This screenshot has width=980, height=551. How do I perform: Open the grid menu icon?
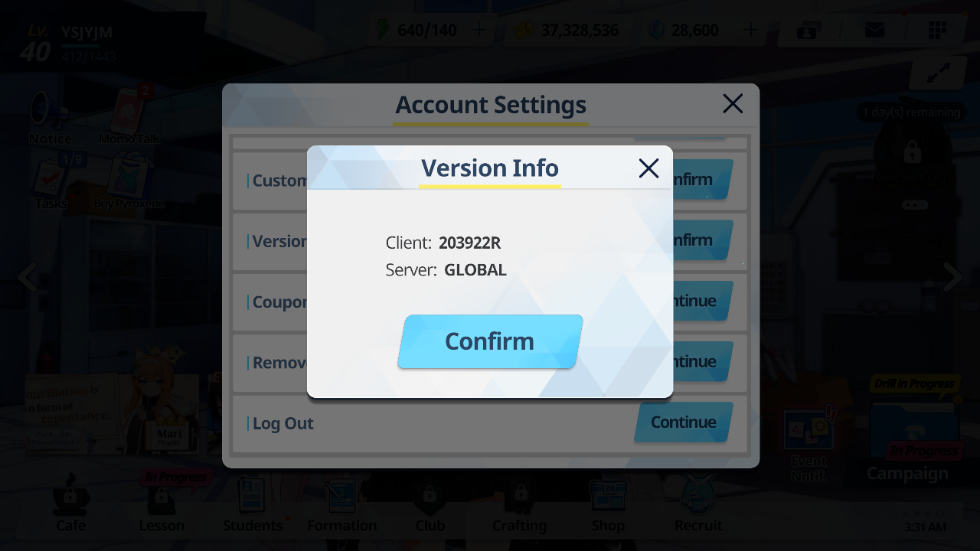click(937, 30)
